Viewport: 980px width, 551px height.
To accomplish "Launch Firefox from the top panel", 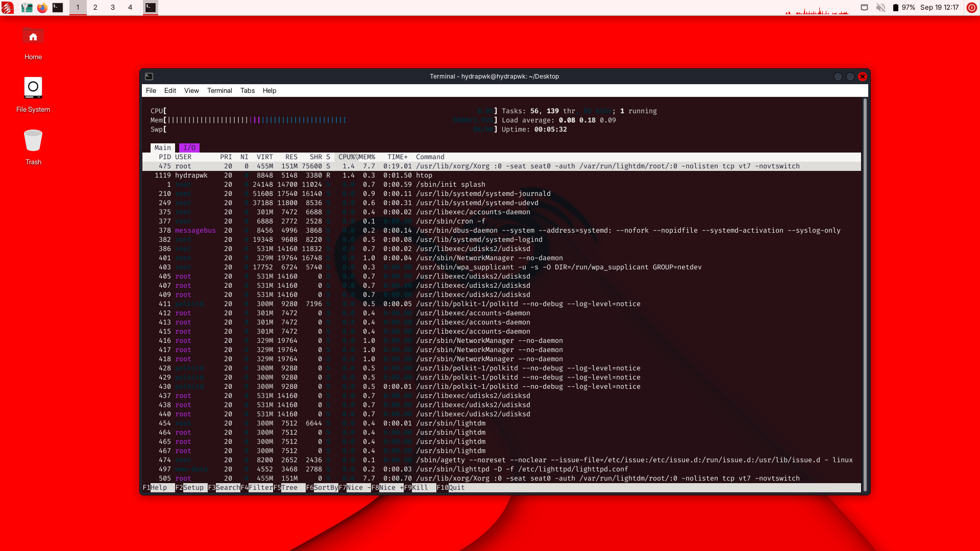I will tap(43, 8).
